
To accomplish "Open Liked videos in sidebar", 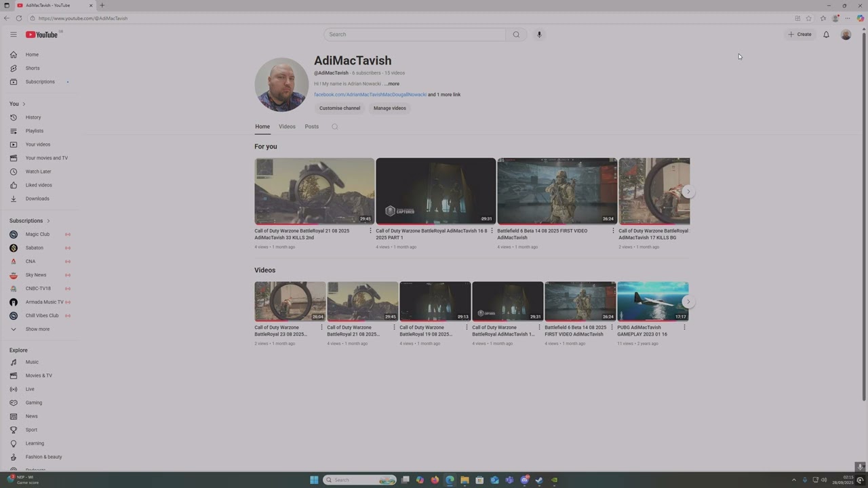I will click(39, 185).
